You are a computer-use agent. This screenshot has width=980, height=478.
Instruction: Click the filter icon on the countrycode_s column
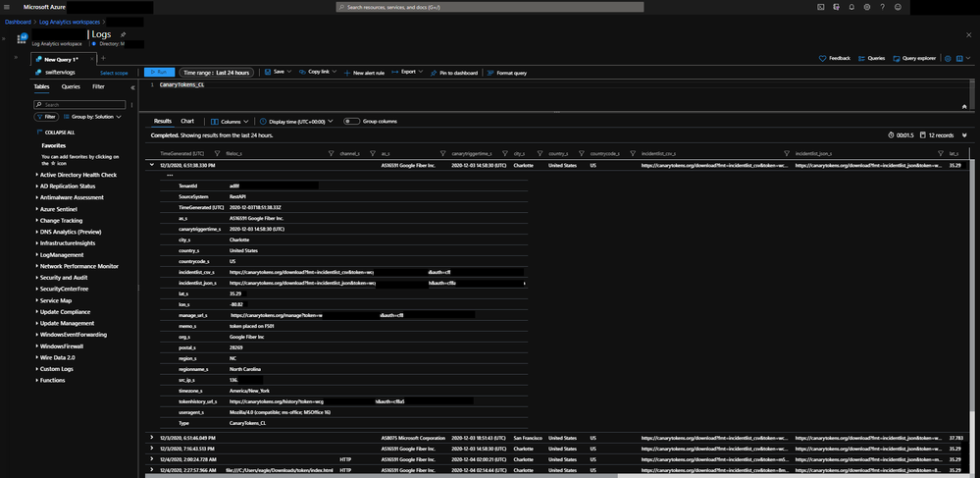pos(633,153)
